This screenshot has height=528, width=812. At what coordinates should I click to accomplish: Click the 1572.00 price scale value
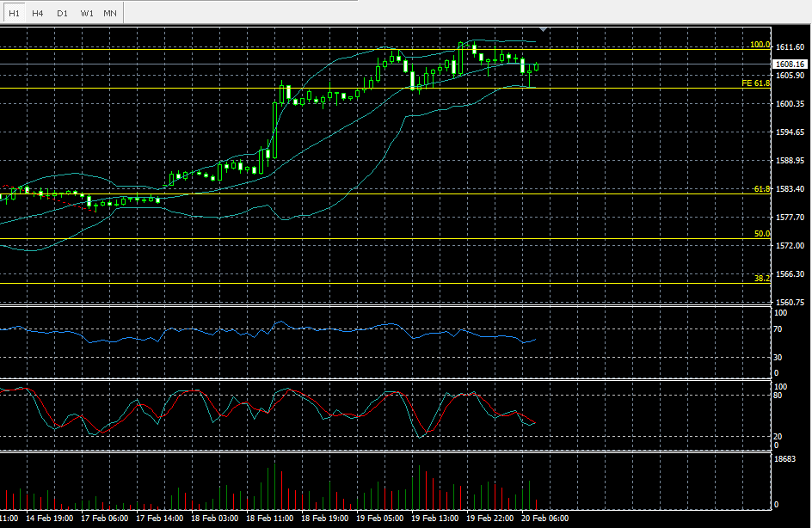click(790, 245)
